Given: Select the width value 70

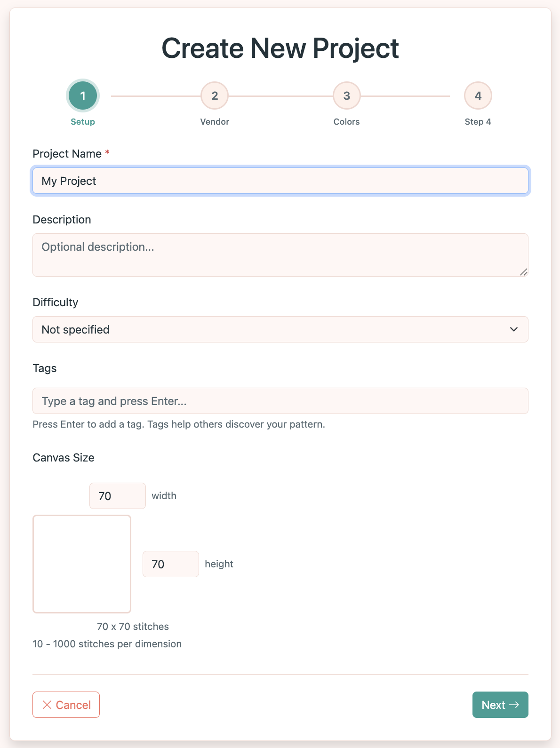Looking at the screenshot, I should tap(117, 495).
